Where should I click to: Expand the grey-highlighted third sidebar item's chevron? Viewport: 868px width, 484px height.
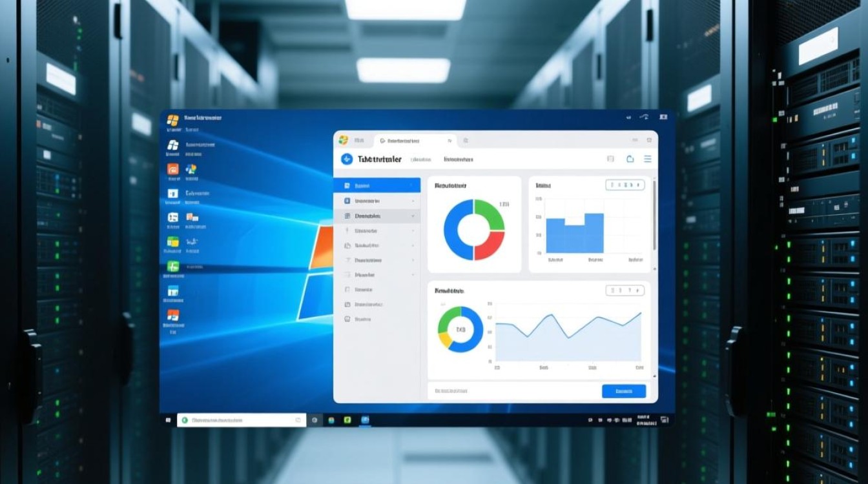click(413, 216)
